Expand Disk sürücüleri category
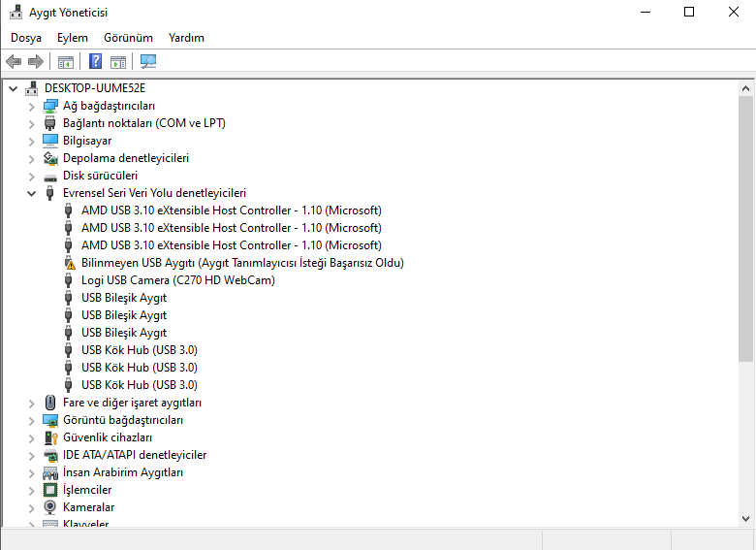This screenshot has width=756, height=550. click(31, 177)
